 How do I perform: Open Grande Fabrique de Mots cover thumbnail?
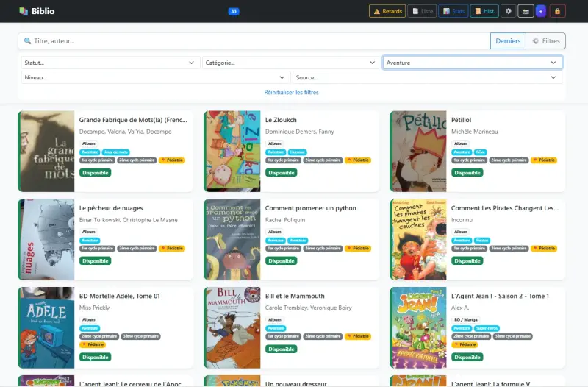point(47,152)
